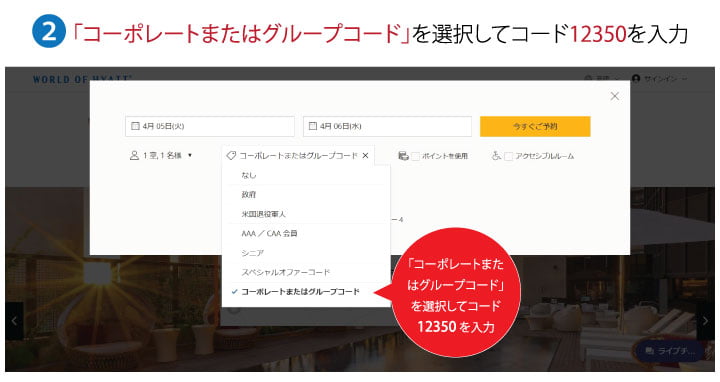Screen dimensions: 720x382
Task: Select スペシャルオファーコード option
Action: click(x=306, y=272)
